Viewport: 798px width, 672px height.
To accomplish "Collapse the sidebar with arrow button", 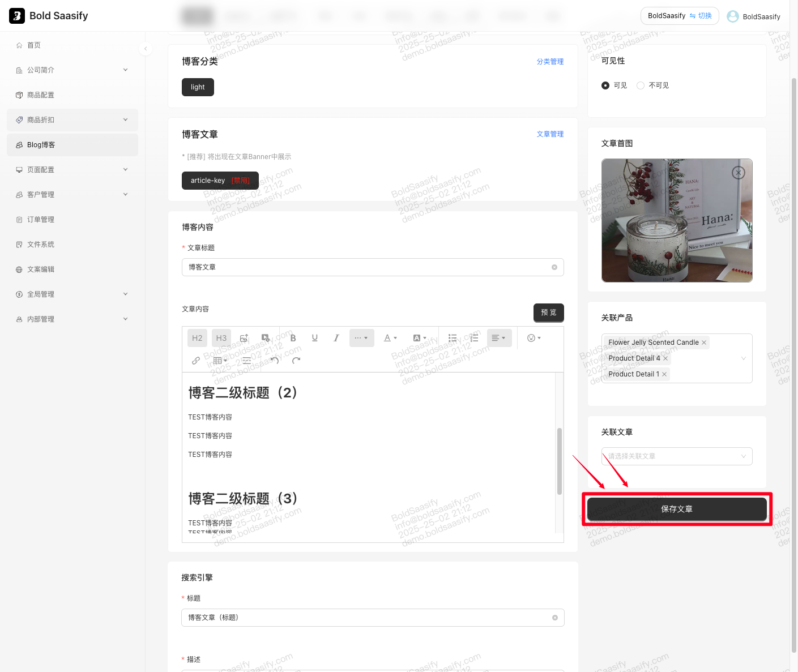I will point(146,49).
